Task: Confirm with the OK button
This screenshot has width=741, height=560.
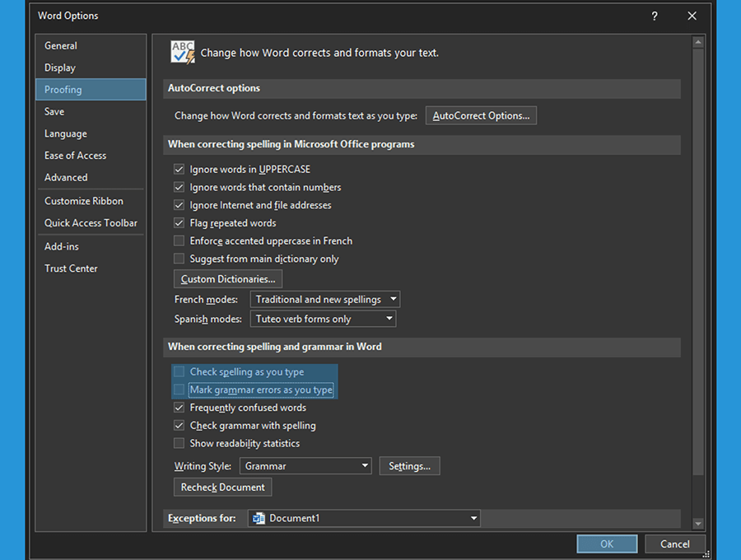Action: (x=607, y=544)
